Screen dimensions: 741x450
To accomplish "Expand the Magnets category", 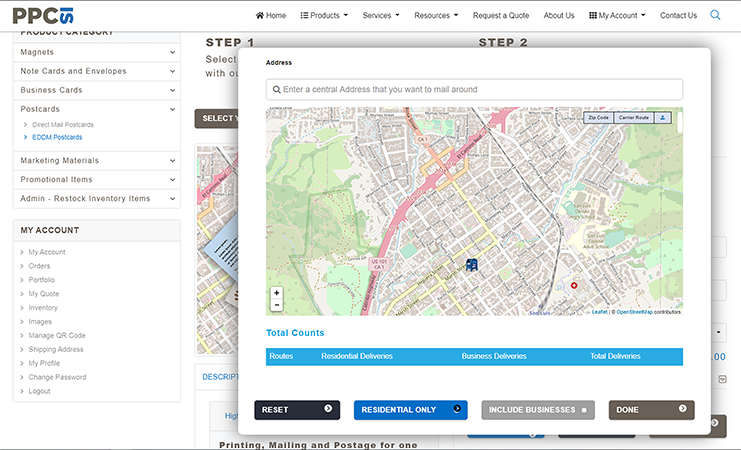I will click(x=96, y=52).
